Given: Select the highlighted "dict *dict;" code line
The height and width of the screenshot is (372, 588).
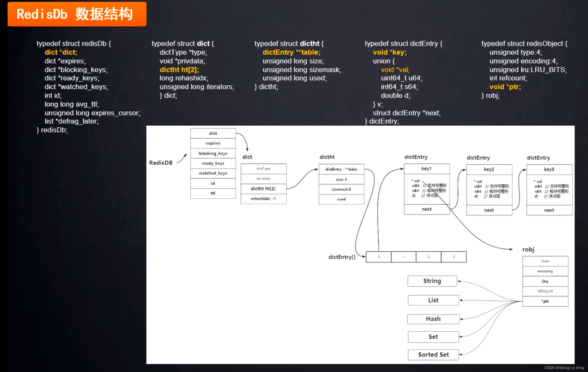Looking at the screenshot, I should 61,52.
